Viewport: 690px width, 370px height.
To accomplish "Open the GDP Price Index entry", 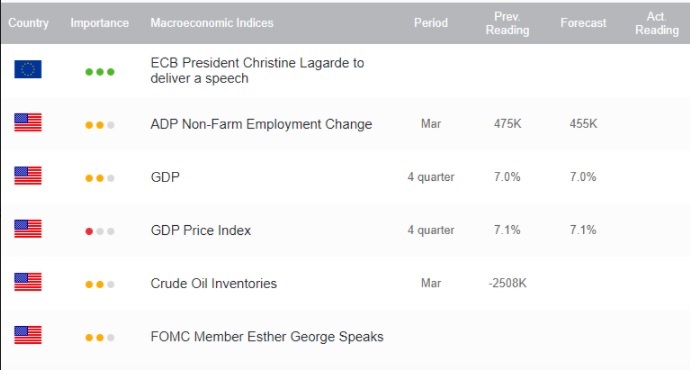I will point(201,230).
